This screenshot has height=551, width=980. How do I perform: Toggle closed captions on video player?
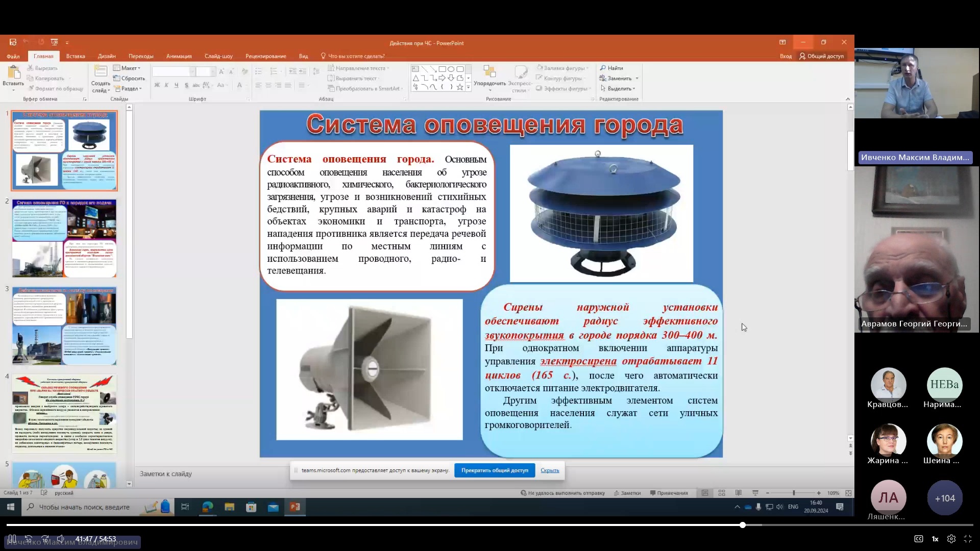(x=919, y=539)
